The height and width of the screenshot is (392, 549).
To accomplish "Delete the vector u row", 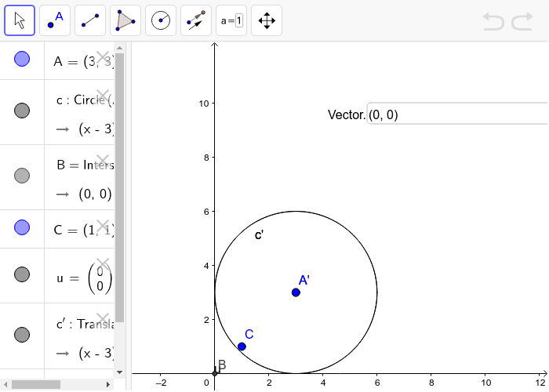I will (x=103, y=264).
